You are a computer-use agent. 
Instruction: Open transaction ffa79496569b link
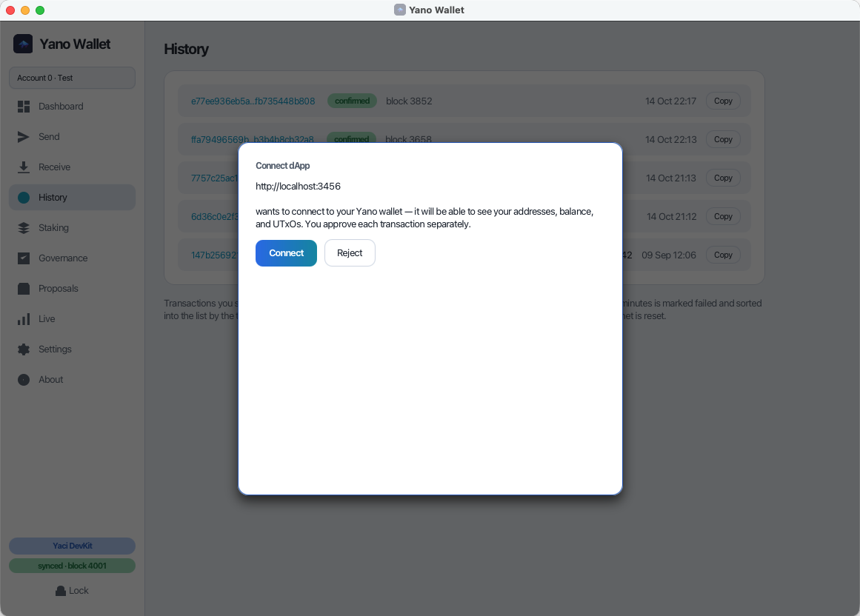pos(253,139)
